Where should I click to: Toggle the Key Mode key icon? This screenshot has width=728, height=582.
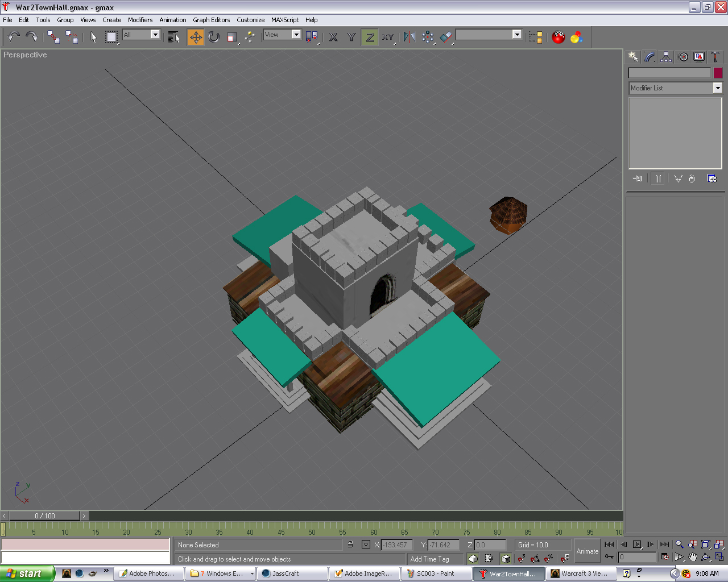(x=609, y=556)
